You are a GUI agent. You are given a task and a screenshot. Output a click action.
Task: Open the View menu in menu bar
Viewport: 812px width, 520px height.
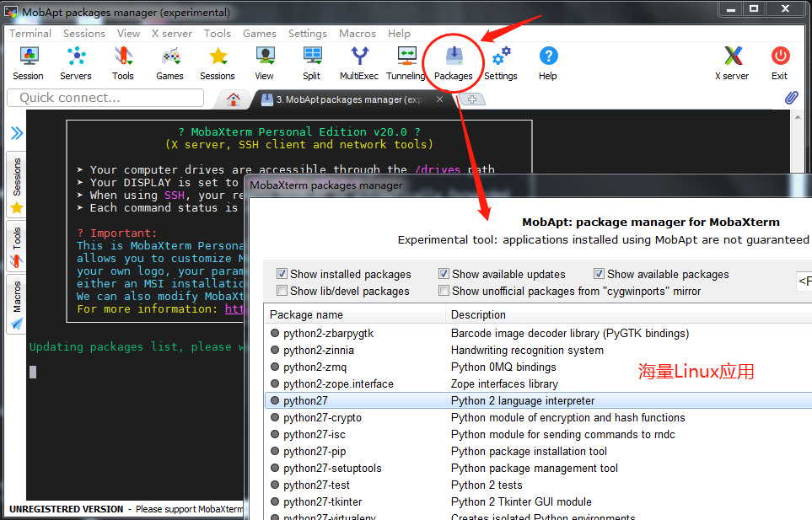click(128, 34)
